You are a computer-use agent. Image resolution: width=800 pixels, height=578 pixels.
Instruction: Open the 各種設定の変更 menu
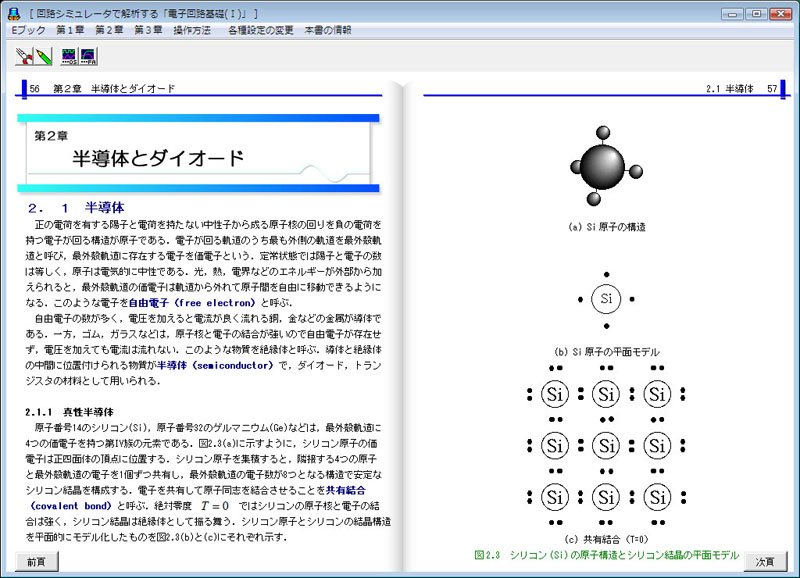pyautogui.click(x=261, y=30)
